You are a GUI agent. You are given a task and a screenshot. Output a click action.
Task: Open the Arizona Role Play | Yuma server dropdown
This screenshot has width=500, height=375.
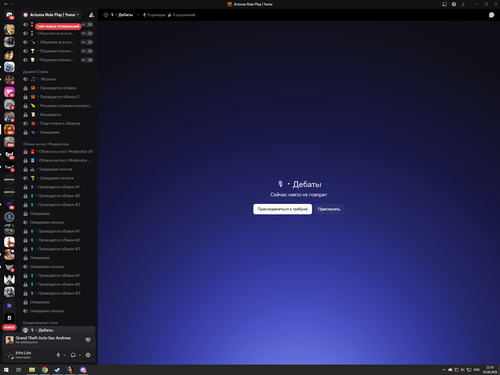[51, 15]
